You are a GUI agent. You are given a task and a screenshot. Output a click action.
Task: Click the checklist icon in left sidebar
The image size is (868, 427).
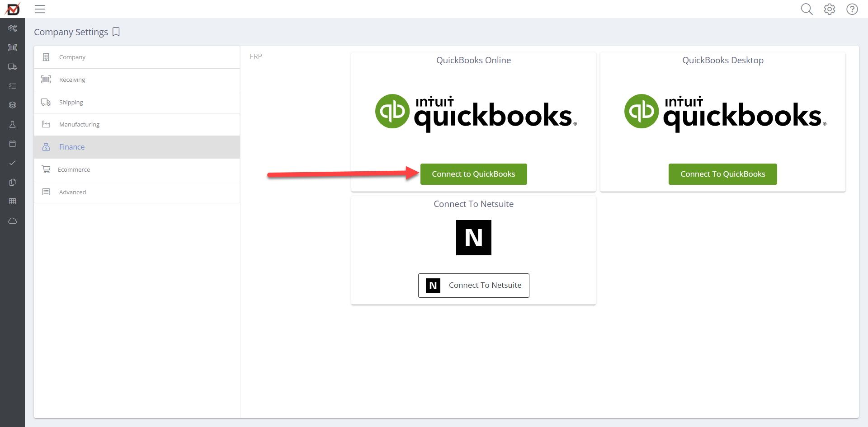[x=13, y=86]
